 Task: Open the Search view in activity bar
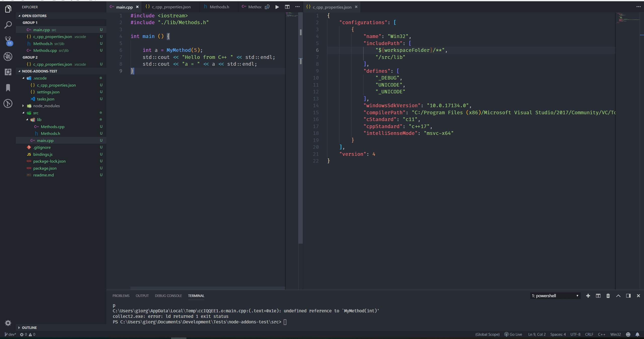(x=8, y=25)
